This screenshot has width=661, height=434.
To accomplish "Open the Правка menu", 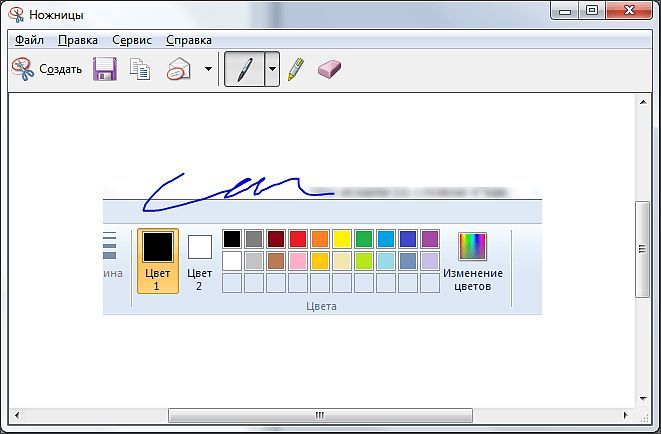I will [x=78, y=40].
